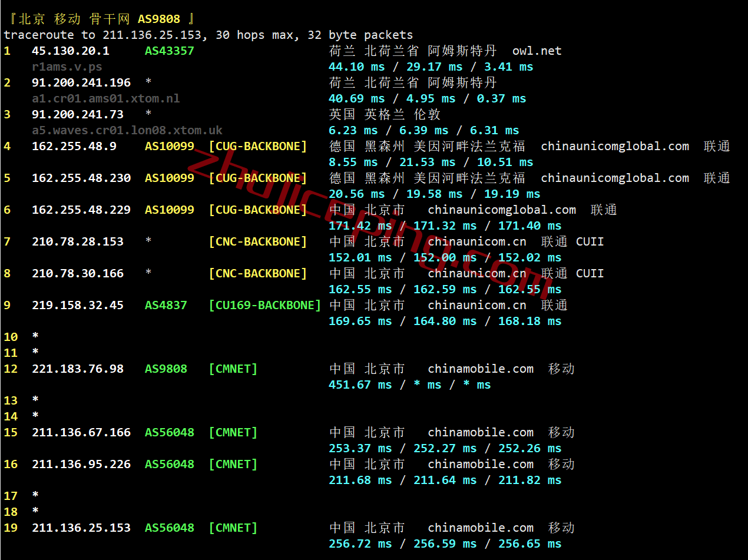This screenshot has height=560, width=748.
Task: Click the IP address 45.130.20.1
Action: click(x=71, y=51)
